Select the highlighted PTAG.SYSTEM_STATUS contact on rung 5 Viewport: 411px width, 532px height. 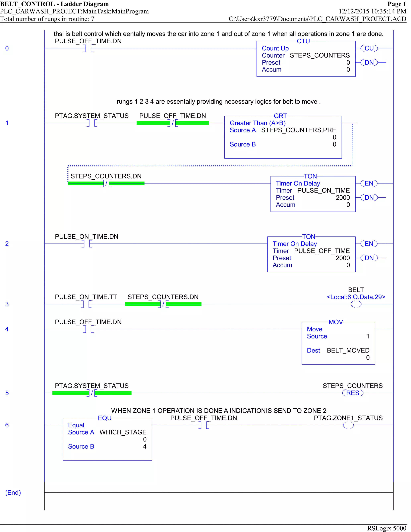(92, 393)
